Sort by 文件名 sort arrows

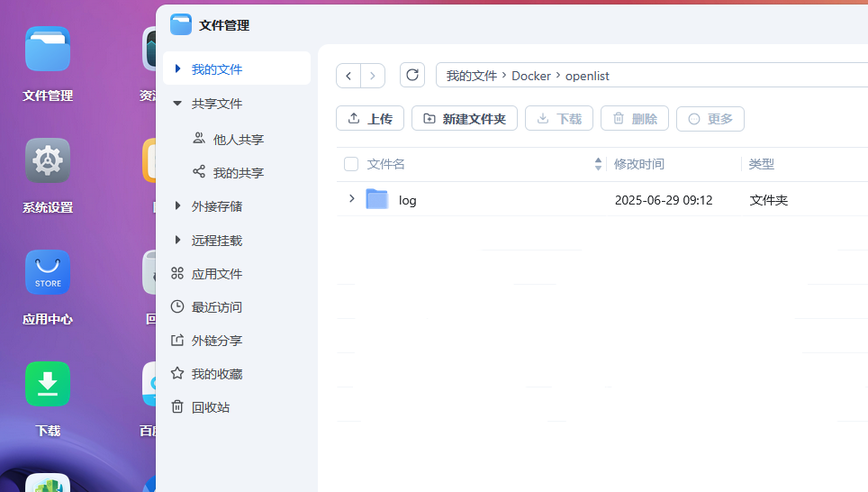[598, 164]
